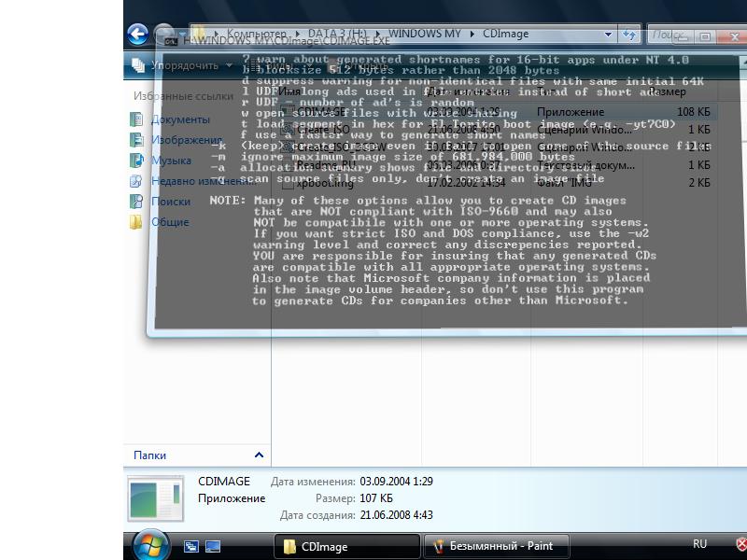
Task: Expand the Папки folders pane
Action: [259, 455]
